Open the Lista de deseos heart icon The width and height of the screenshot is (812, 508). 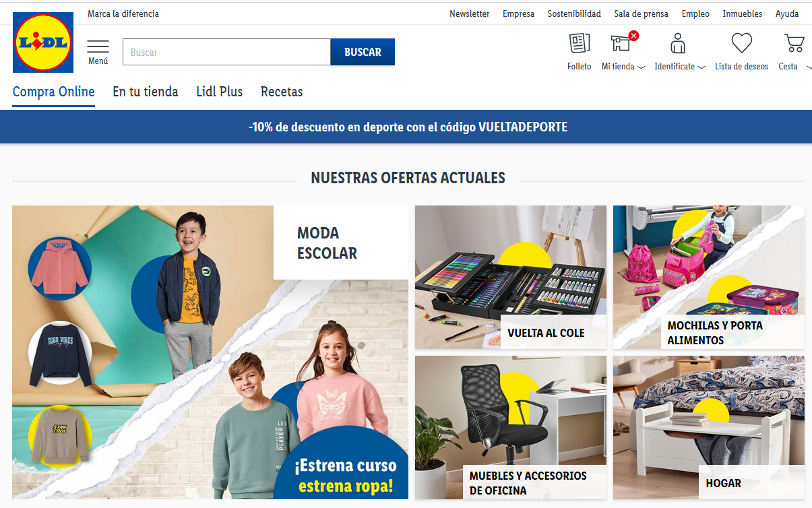742,44
